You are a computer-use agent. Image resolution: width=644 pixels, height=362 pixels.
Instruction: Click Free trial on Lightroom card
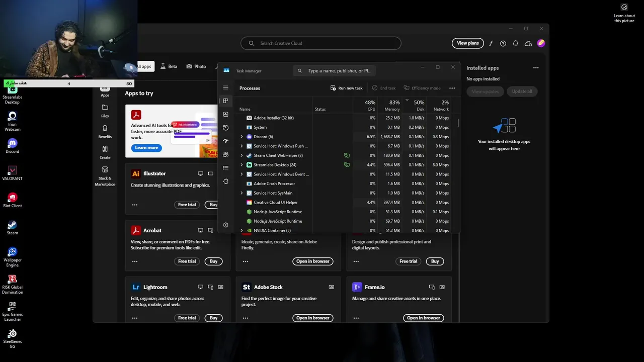coord(187,318)
